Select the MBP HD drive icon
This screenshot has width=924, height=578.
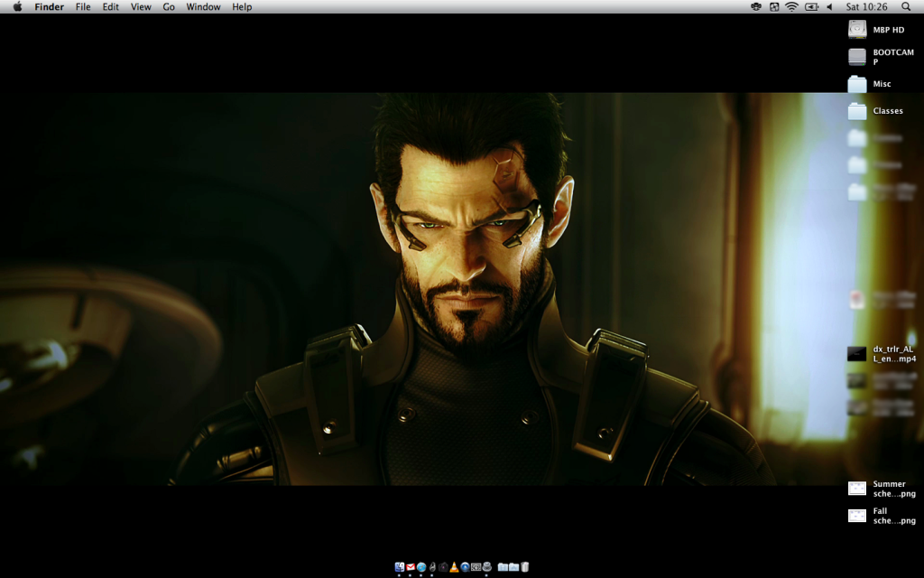pyautogui.click(x=857, y=30)
